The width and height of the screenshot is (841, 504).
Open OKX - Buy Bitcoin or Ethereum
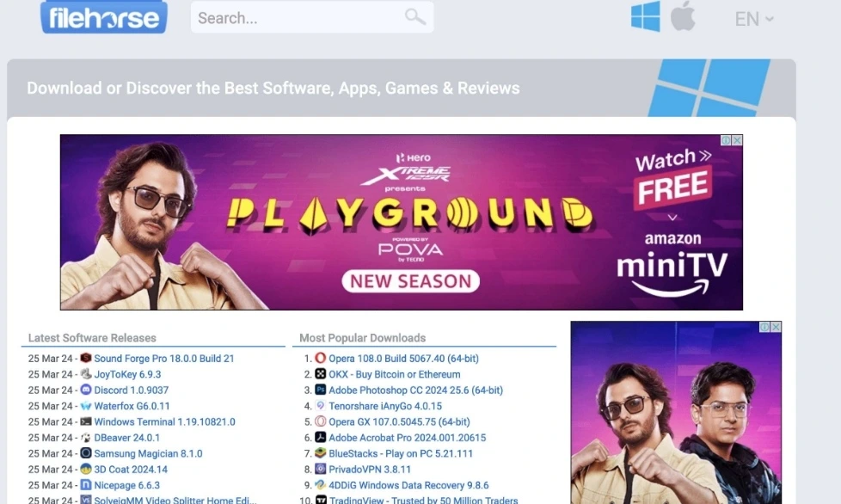click(x=395, y=374)
